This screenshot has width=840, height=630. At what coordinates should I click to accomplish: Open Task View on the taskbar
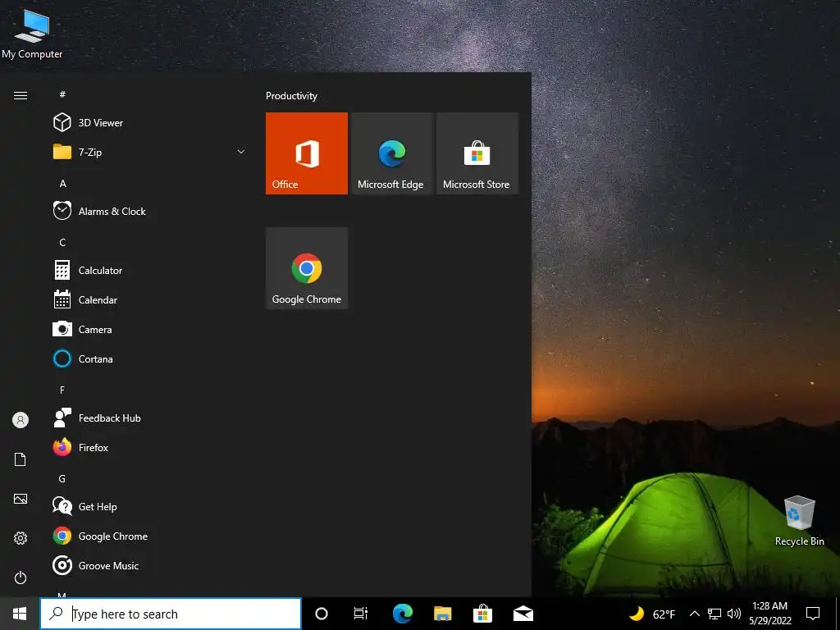tap(361, 614)
